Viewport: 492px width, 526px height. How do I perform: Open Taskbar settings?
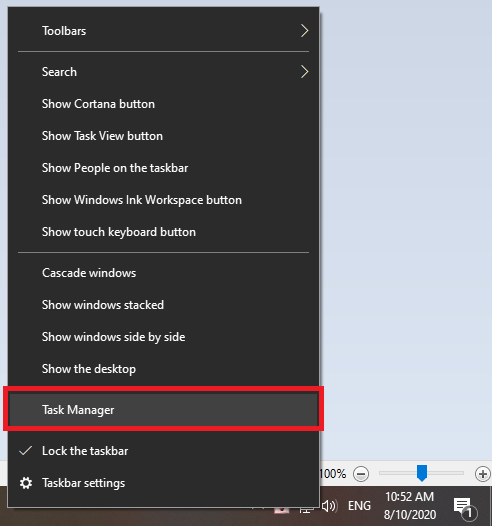[163, 483]
